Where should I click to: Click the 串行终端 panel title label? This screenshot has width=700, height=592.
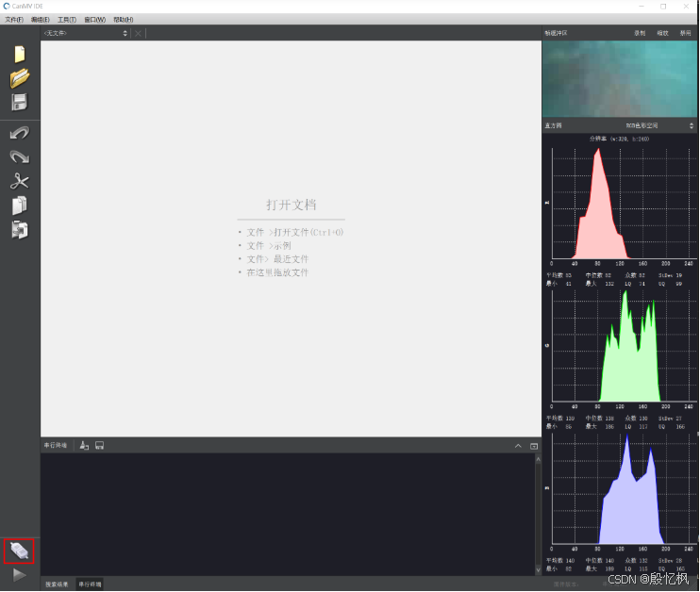tap(56, 445)
